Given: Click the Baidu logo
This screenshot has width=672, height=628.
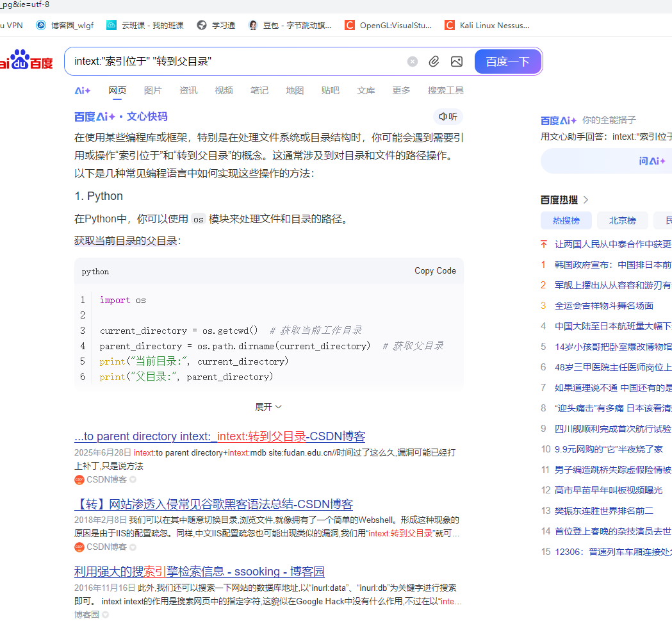Looking at the screenshot, I should [x=26, y=60].
